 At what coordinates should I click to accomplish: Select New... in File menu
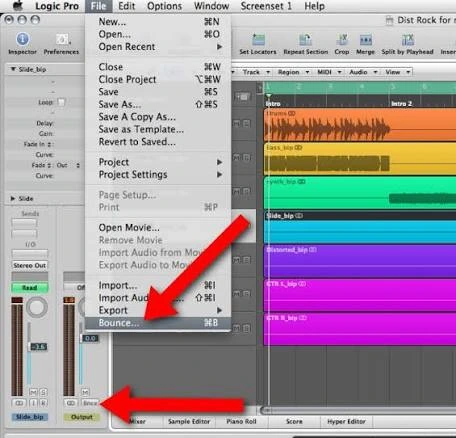[x=158, y=22]
